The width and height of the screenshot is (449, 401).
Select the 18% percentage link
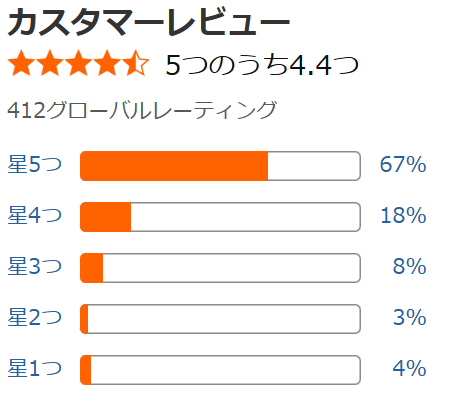click(403, 216)
